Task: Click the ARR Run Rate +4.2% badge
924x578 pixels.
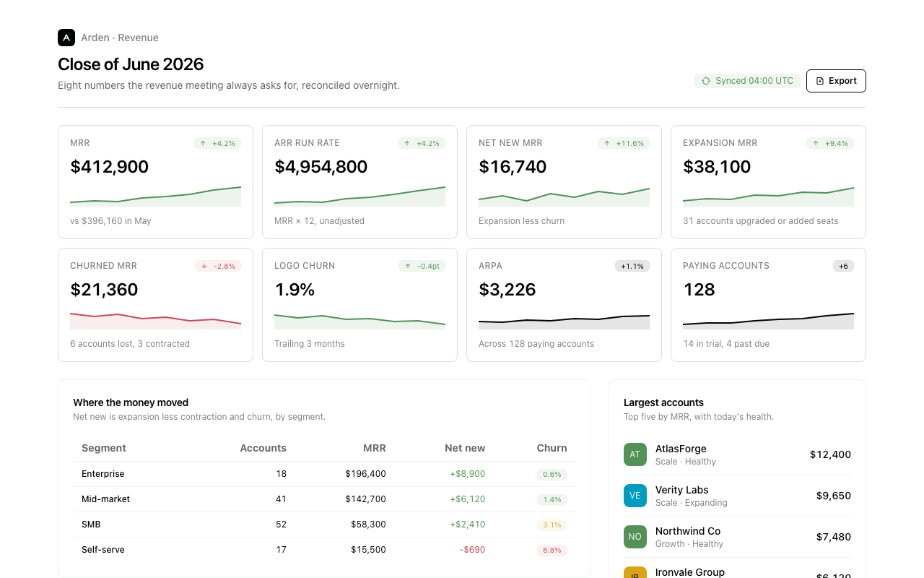Action: [422, 143]
